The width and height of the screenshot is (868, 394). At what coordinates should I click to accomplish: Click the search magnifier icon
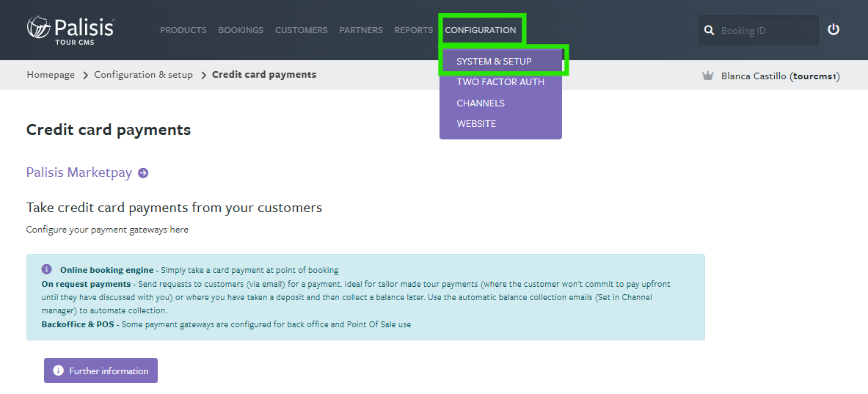(x=709, y=31)
